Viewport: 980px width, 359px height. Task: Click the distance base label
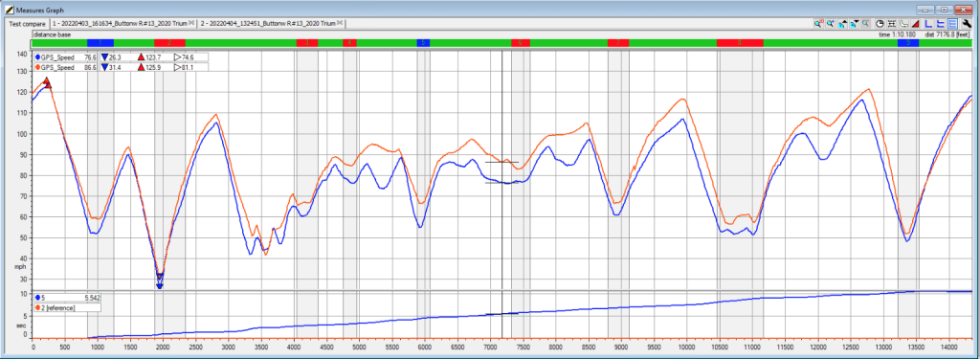point(52,35)
